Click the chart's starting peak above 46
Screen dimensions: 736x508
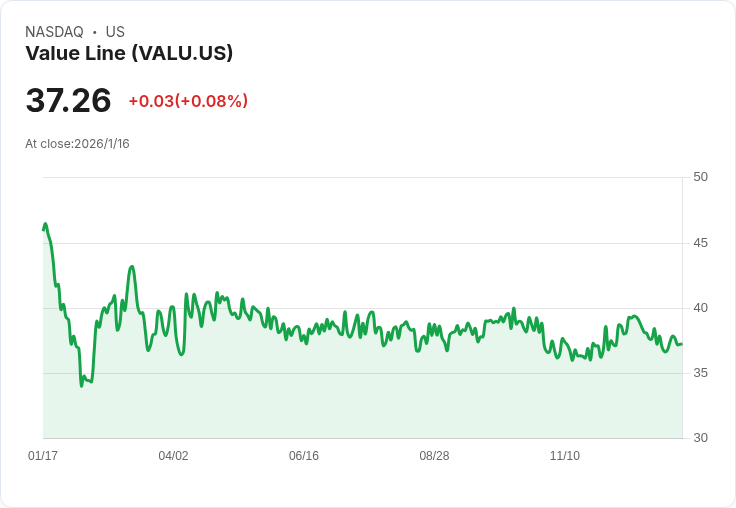pyautogui.click(x=45, y=224)
